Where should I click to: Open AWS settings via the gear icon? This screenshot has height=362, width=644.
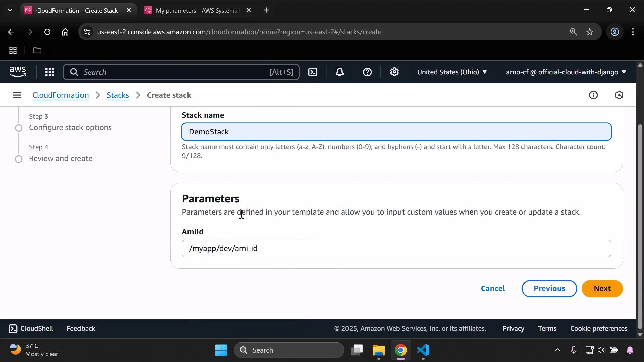pos(394,72)
